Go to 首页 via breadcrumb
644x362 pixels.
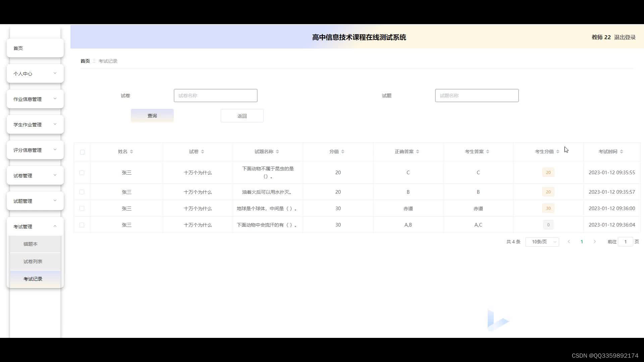pos(85,61)
